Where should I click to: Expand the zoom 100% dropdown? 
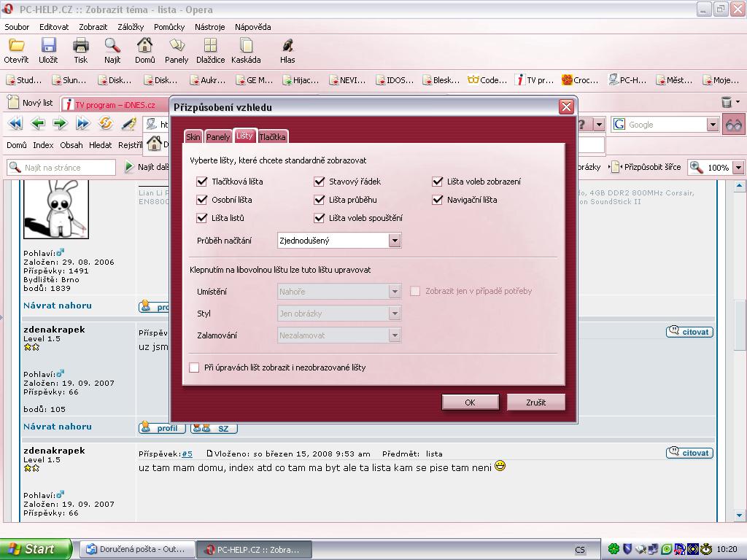click(x=738, y=168)
